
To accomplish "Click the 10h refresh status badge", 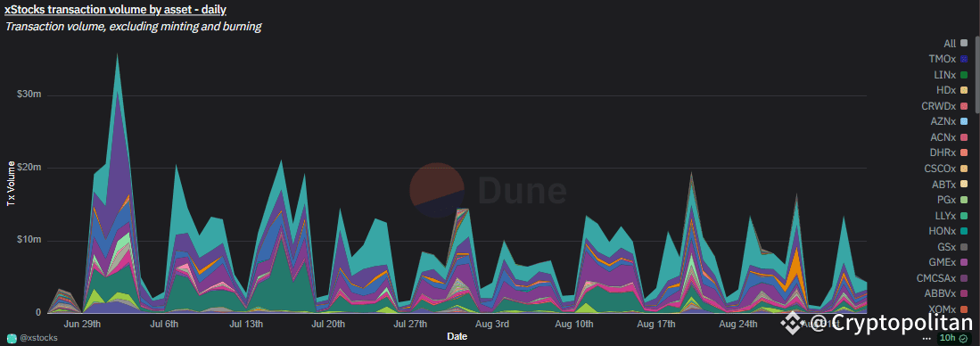I will [955, 338].
